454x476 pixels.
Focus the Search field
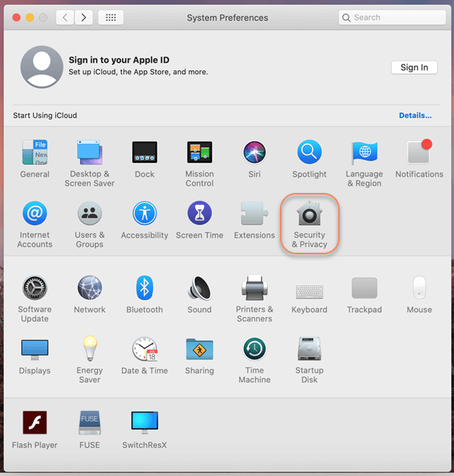coord(392,17)
